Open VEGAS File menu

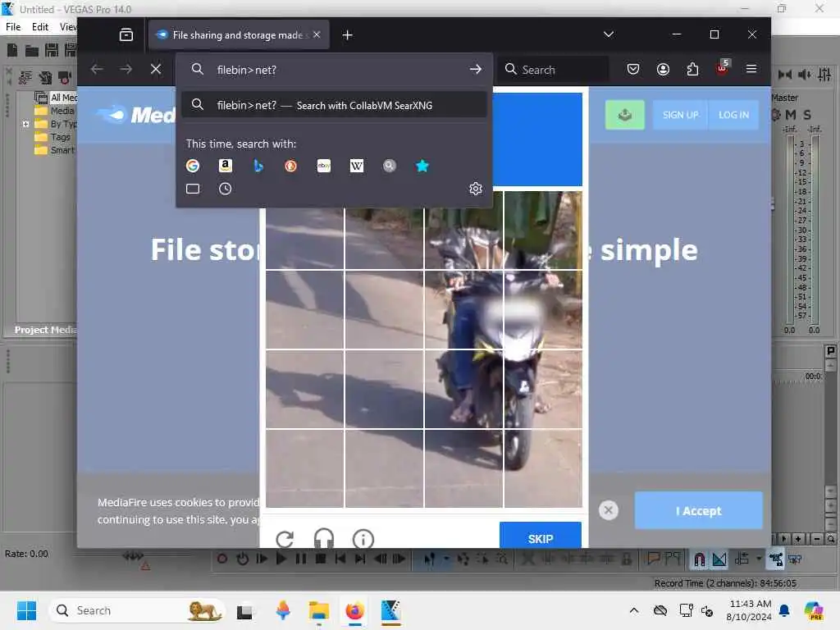tap(13, 27)
